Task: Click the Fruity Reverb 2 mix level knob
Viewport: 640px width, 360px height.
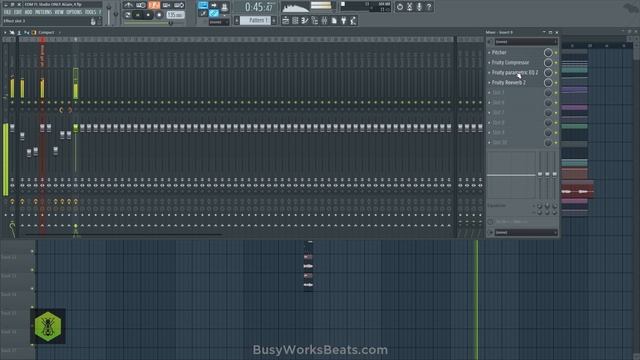Action: pyautogui.click(x=548, y=82)
